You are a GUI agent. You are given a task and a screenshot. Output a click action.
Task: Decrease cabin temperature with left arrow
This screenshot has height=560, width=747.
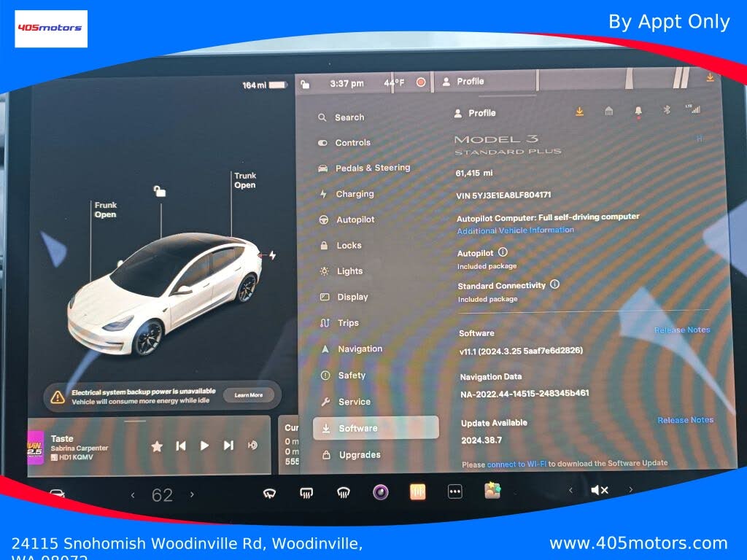coord(133,496)
